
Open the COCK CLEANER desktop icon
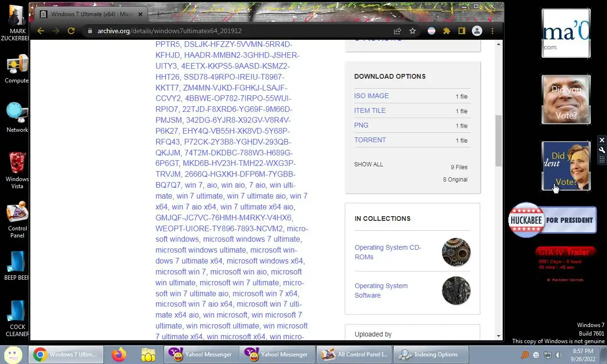tap(17, 318)
